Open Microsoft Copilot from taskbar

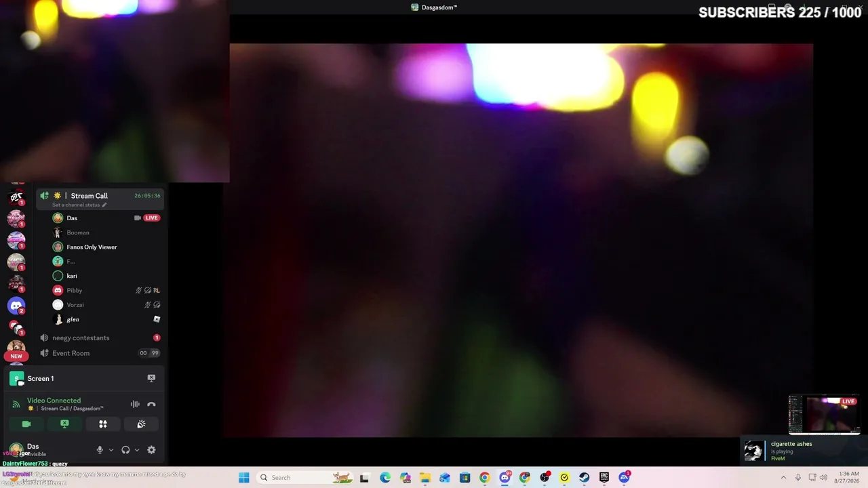(x=405, y=477)
